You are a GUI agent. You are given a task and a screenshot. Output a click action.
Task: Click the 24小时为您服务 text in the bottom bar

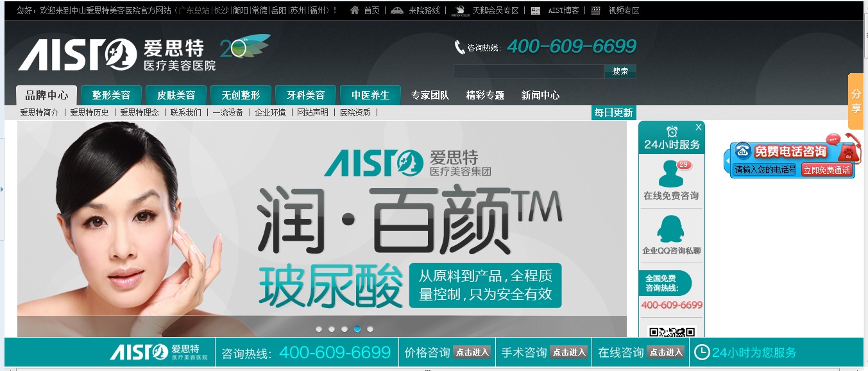754,352
